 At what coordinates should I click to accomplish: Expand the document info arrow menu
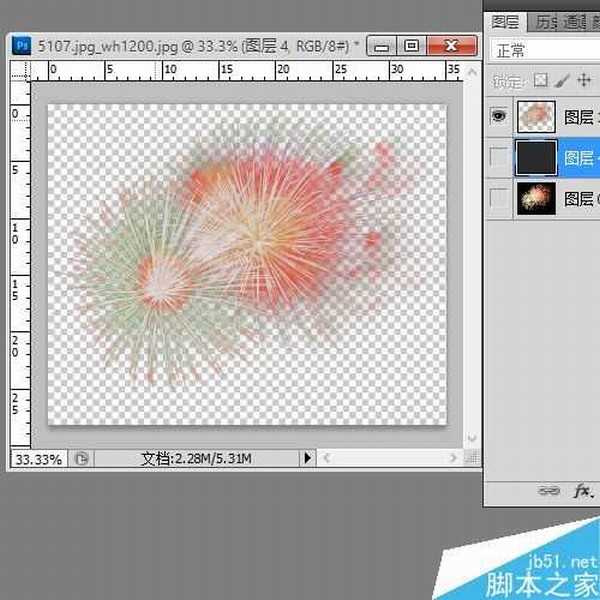pyautogui.click(x=308, y=458)
